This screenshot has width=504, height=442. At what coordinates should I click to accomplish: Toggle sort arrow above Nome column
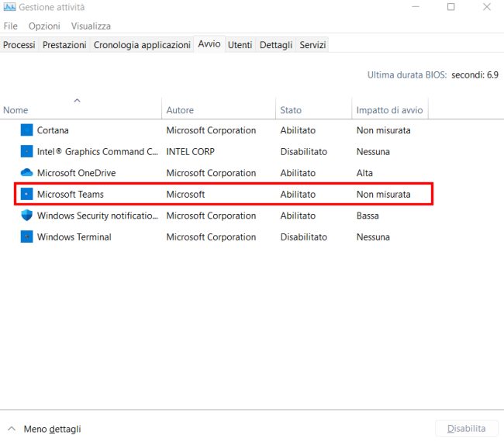pos(77,101)
